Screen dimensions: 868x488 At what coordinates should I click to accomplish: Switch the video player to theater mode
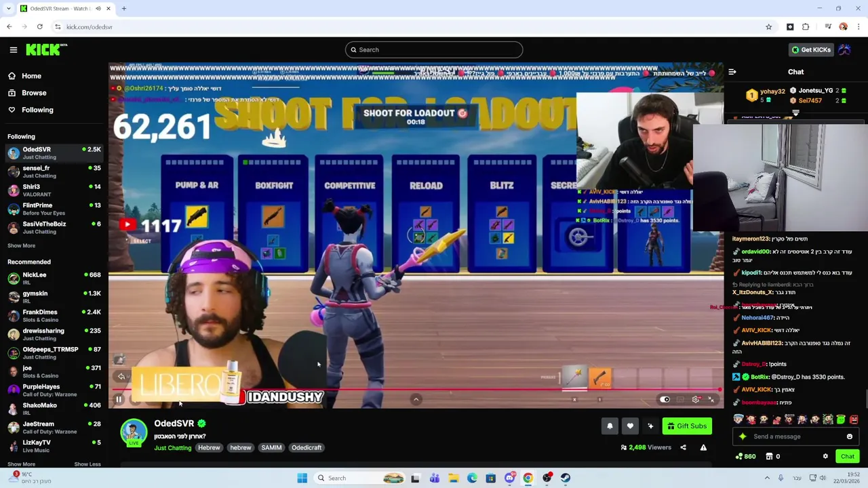[x=680, y=399]
